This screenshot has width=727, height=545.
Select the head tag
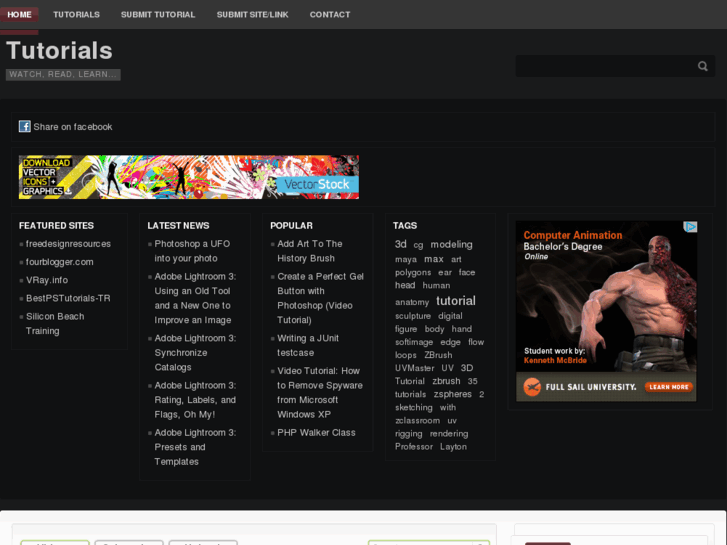coord(405,285)
